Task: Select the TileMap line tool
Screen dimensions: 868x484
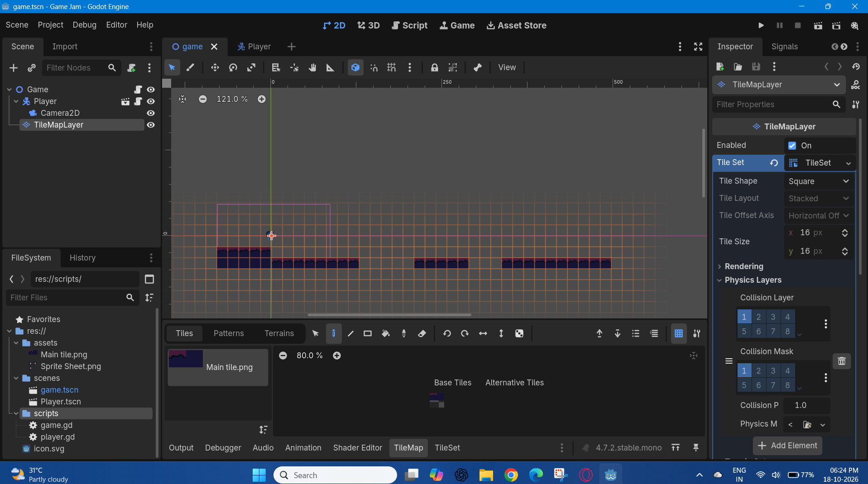Action: click(x=350, y=333)
